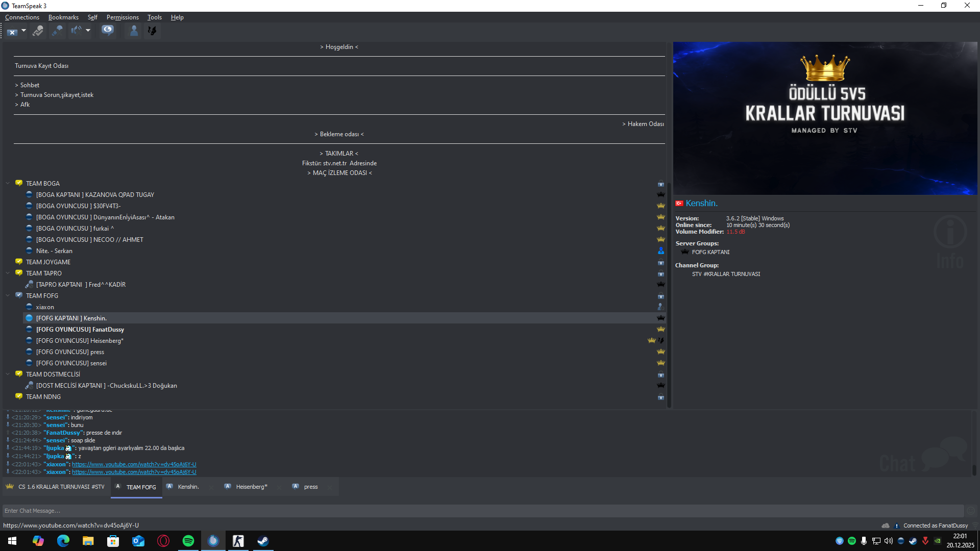Select the TEAM JOYGAME channel icon
This screenshot has height=551, width=980.
(x=19, y=262)
